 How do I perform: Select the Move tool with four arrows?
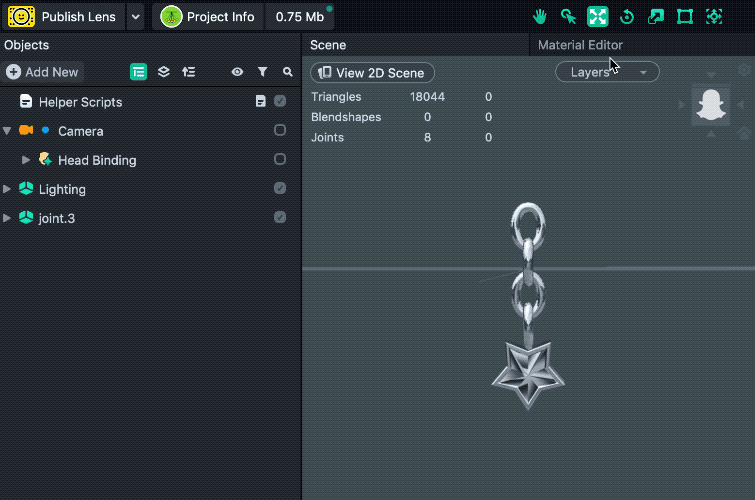coord(597,17)
